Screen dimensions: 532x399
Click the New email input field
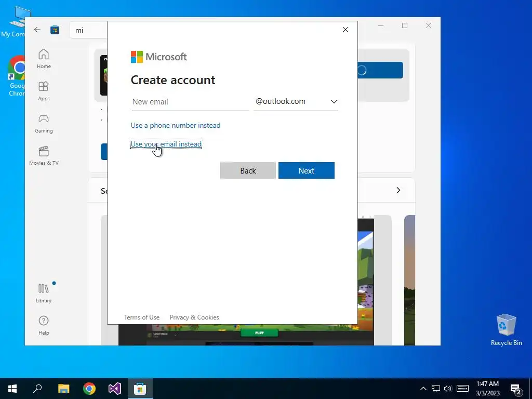(190, 102)
